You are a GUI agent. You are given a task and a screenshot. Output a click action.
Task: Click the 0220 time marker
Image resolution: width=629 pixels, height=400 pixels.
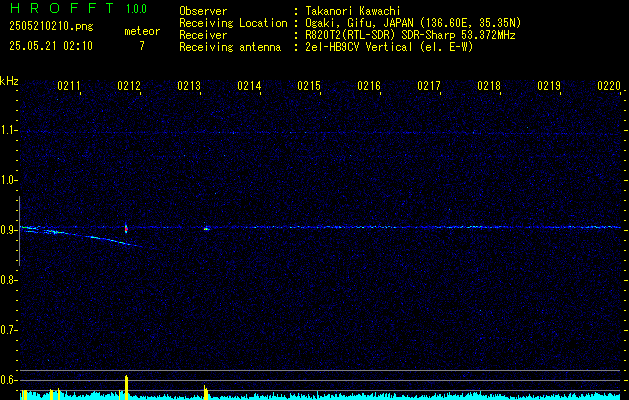pos(609,85)
